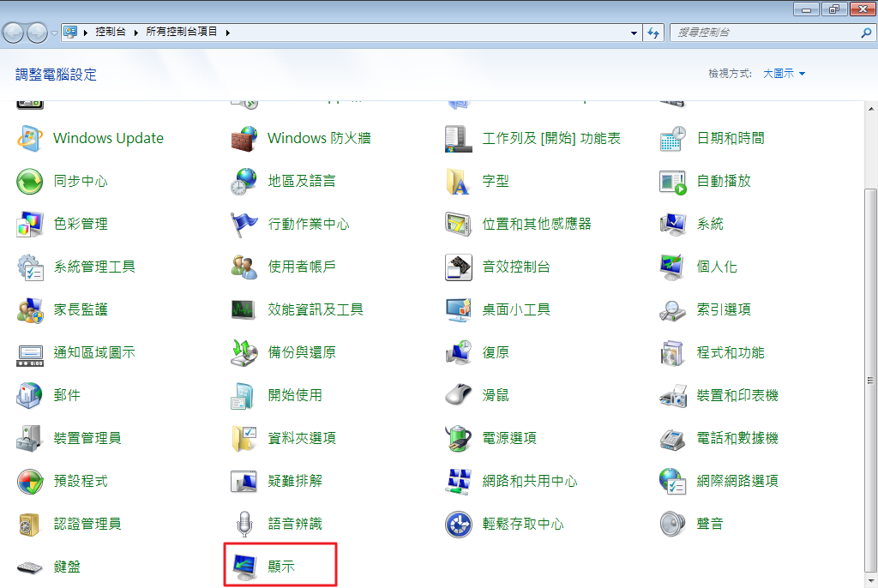The height and width of the screenshot is (588, 878).
Task: Expand the arrow after 所有控制台項目 breadcrumb
Action: click(x=228, y=33)
